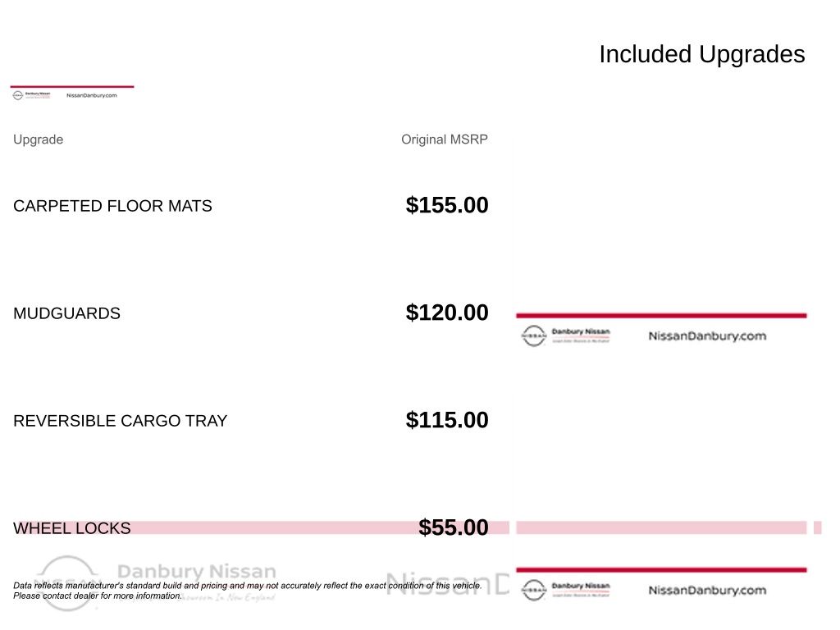Click the Nissan logo in the bottom-right banner
The height and width of the screenshot is (630, 840).
click(x=533, y=590)
